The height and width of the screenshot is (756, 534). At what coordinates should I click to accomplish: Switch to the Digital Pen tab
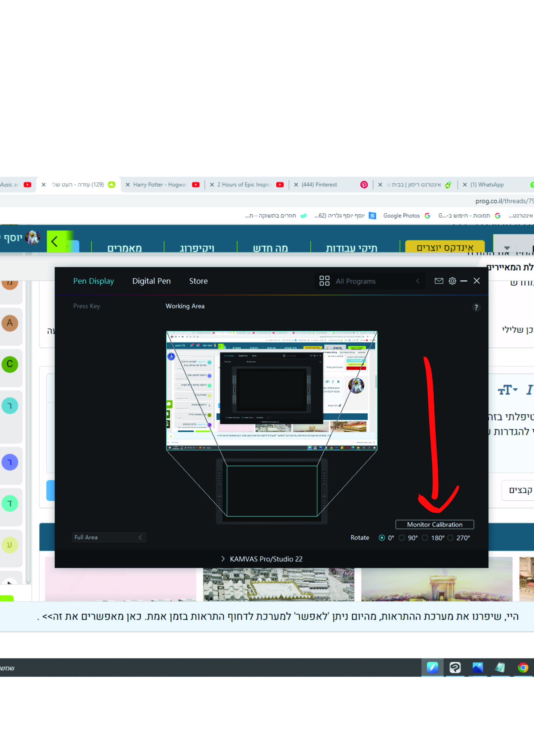tap(151, 281)
